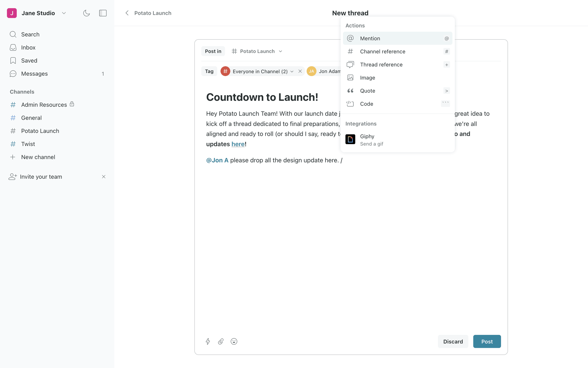Open the Jane Studio workspace dropdown
Screen dimensions: 588x368
64,13
